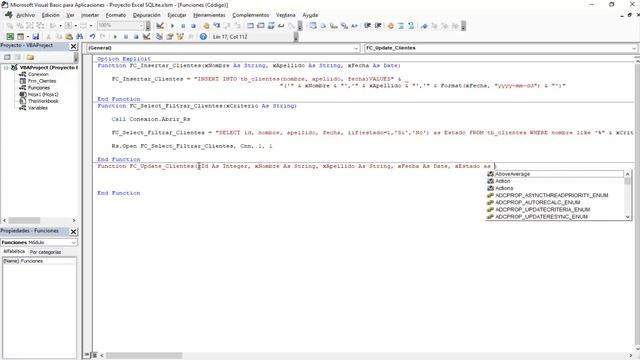640x360 pixels.
Task: Click the List Properties/Methods icon in Edit toolbar
Action: [x=313, y=26]
